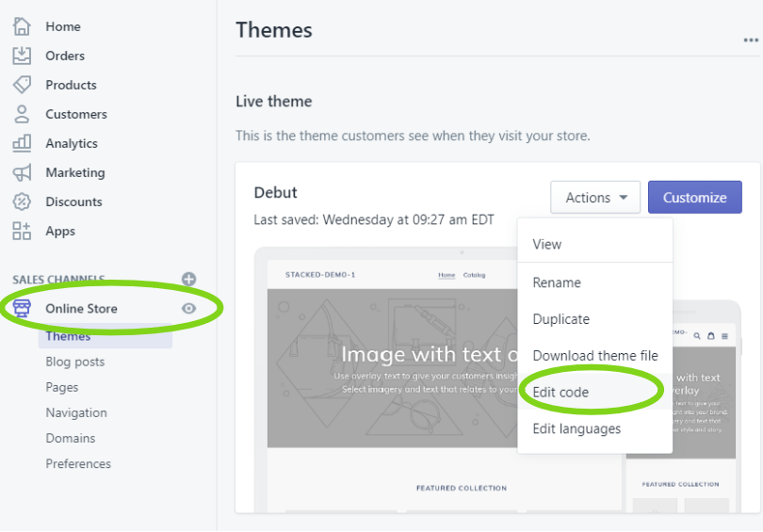Click the Orders inbox icon
Viewport: 763px width, 532px height.
pos(22,56)
